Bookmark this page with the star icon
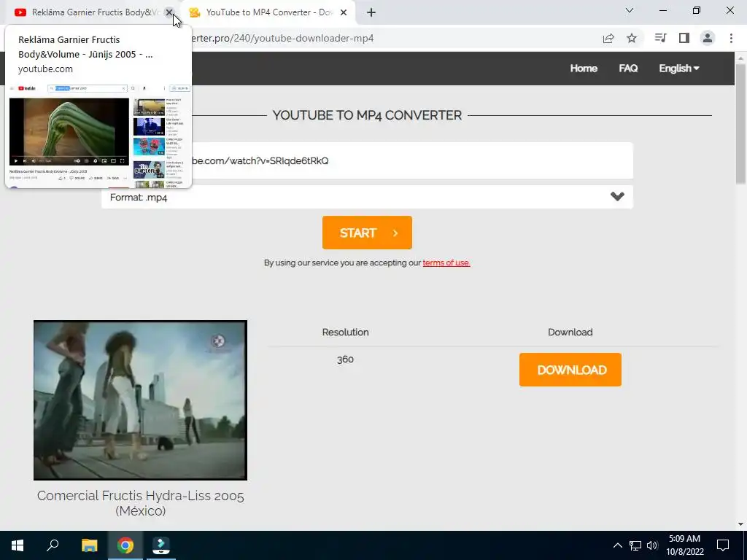 pos(632,39)
